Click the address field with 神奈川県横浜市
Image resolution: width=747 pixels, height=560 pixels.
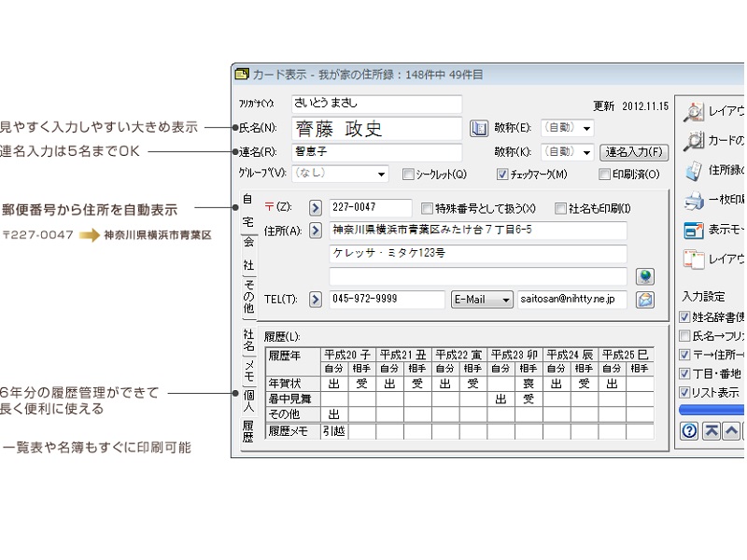click(477, 231)
